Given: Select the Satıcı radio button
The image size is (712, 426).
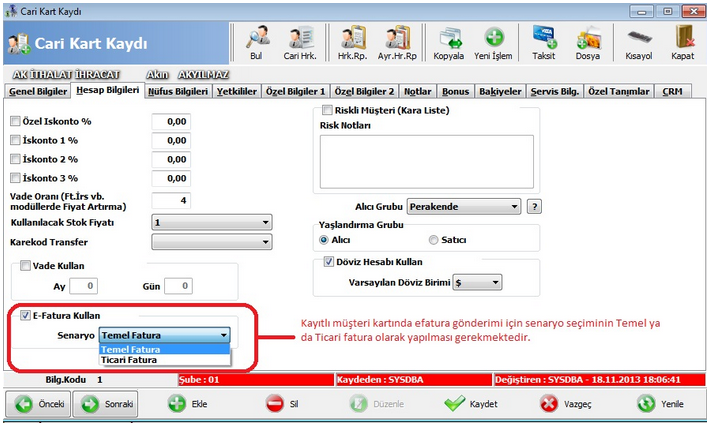Looking at the screenshot, I should (x=434, y=240).
